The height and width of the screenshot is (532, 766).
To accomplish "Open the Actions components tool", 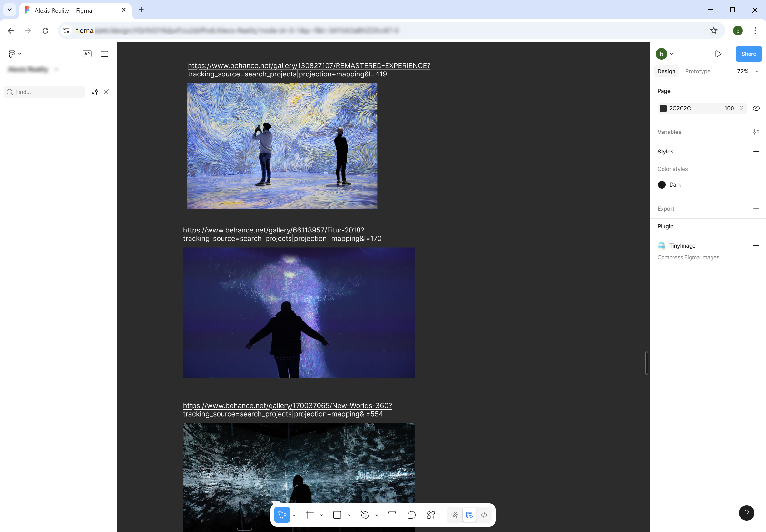I will coord(431,515).
